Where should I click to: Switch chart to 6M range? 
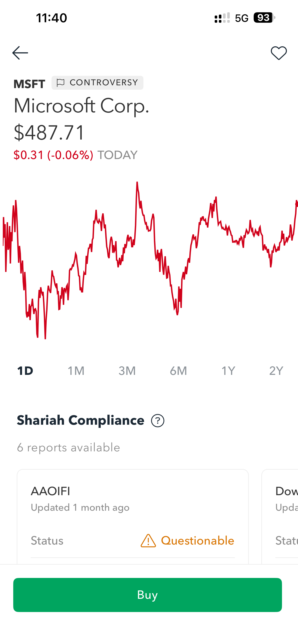coord(178,371)
